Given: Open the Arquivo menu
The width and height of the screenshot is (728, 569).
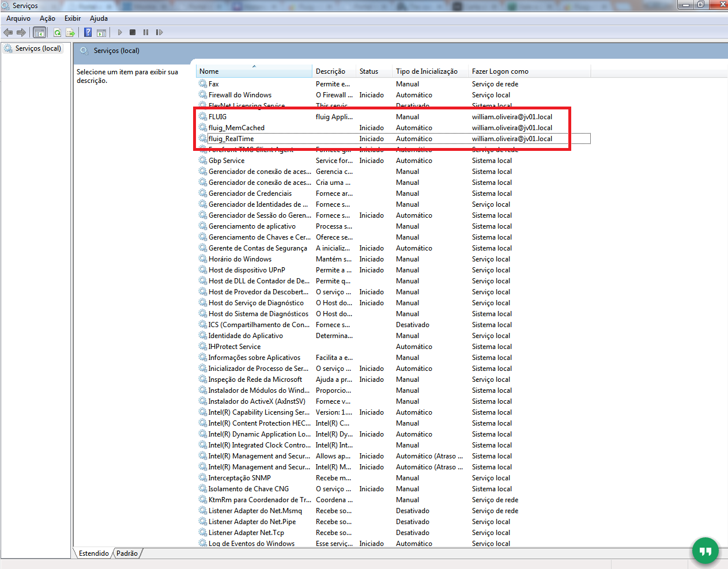Looking at the screenshot, I should click(18, 18).
